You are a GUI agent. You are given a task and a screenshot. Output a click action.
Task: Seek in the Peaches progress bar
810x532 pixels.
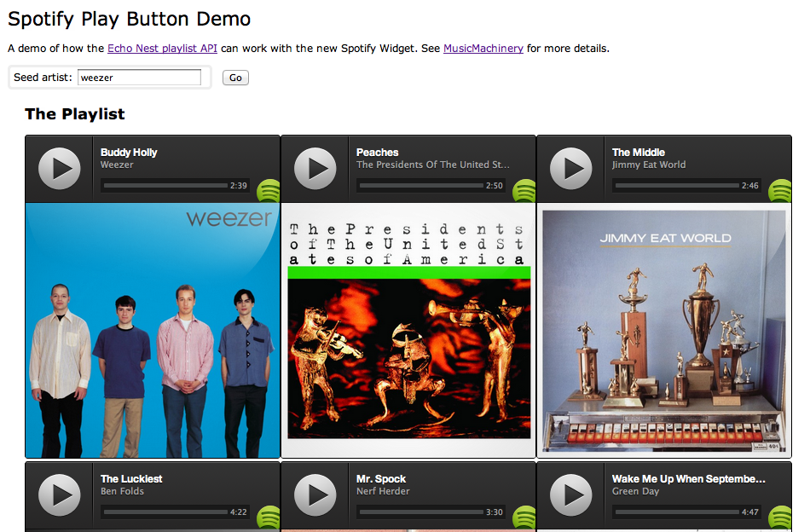click(419, 185)
